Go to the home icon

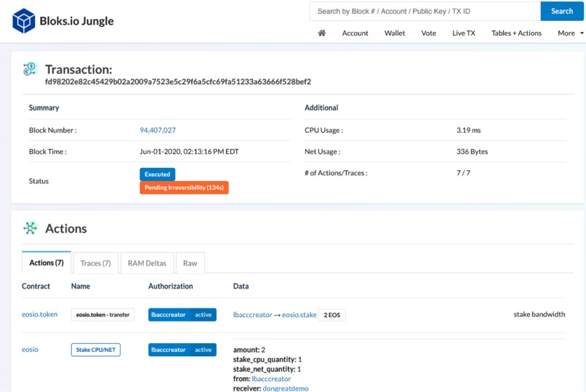322,33
